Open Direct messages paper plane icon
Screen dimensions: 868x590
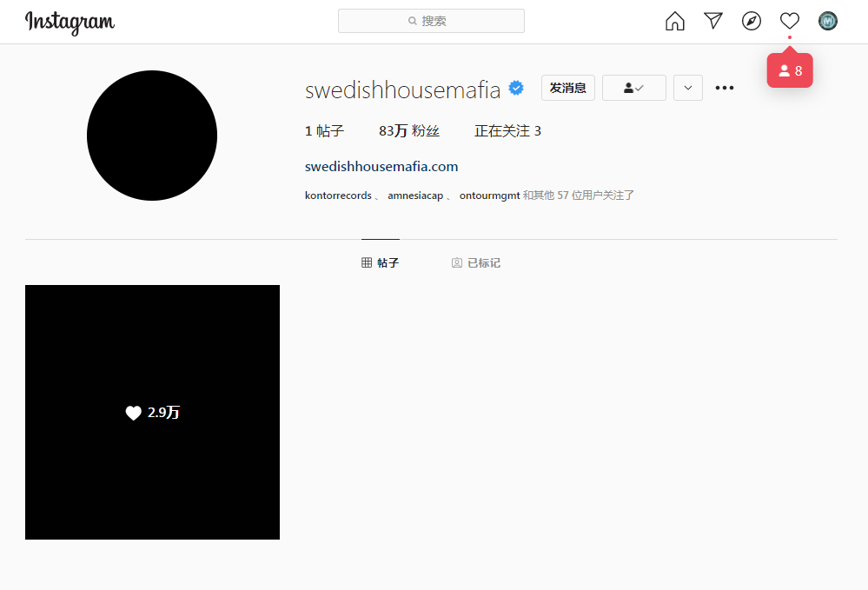(x=713, y=21)
